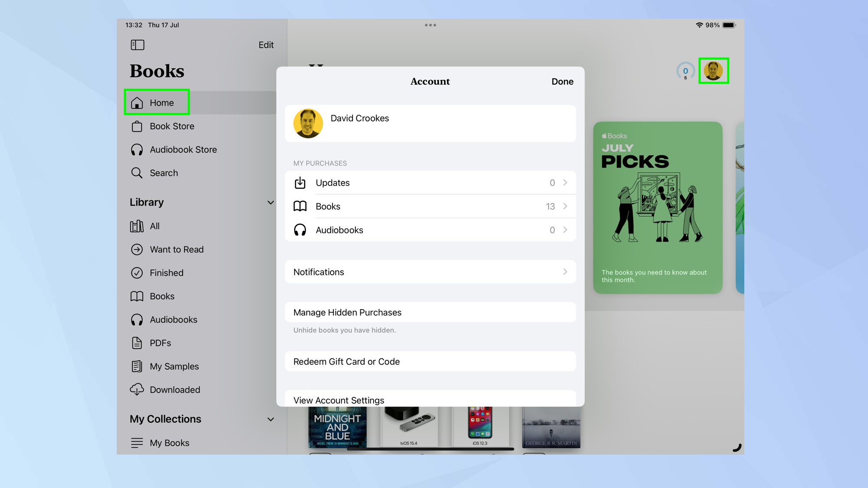
Task: Click the Search magnifier in sidebar
Action: click(x=137, y=173)
